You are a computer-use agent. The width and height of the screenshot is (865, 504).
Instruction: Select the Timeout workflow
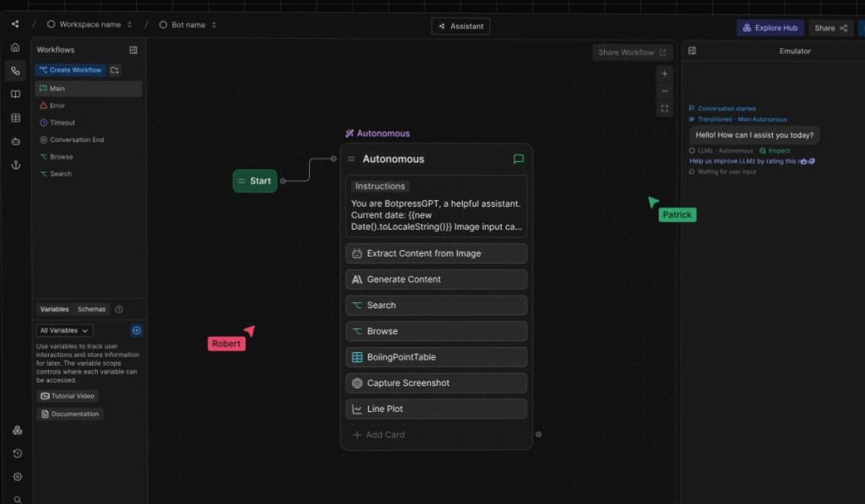[62, 122]
